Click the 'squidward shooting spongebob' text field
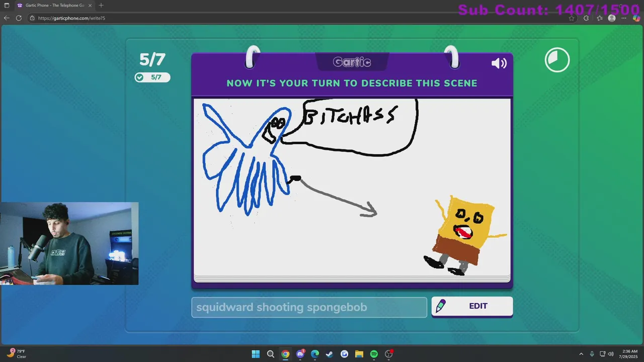The width and height of the screenshot is (644, 362). click(309, 307)
